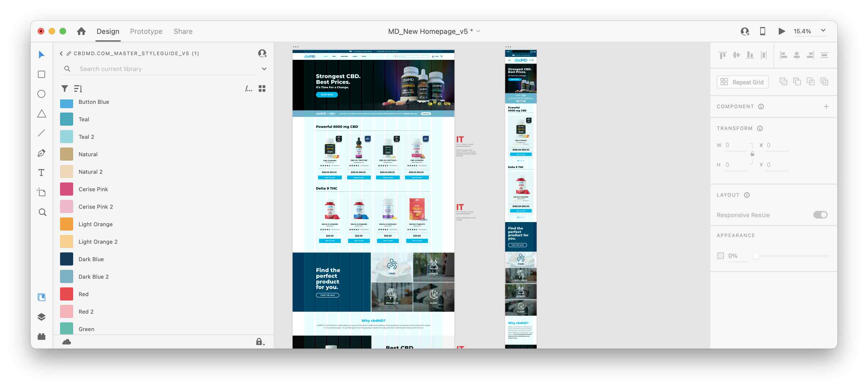
Task: Click the X position transform field
Action: coord(777,145)
